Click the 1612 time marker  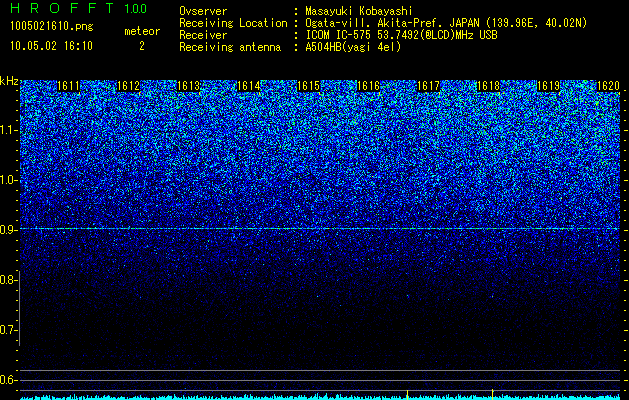click(x=128, y=86)
